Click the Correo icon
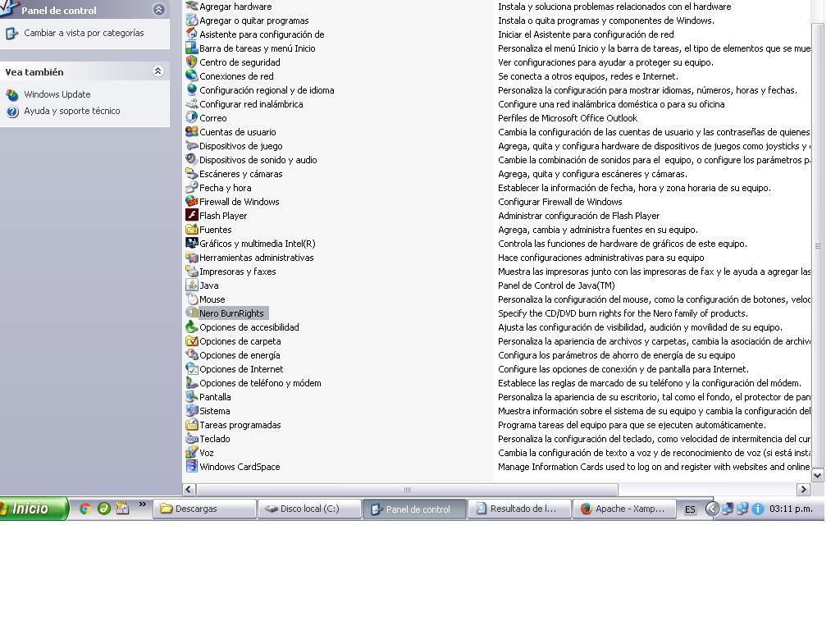 tap(192, 117)
